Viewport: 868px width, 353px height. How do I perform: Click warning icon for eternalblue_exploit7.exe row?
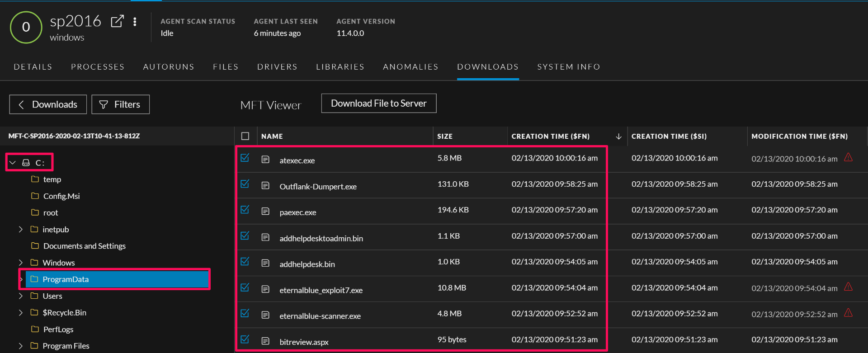coord(848,287)
